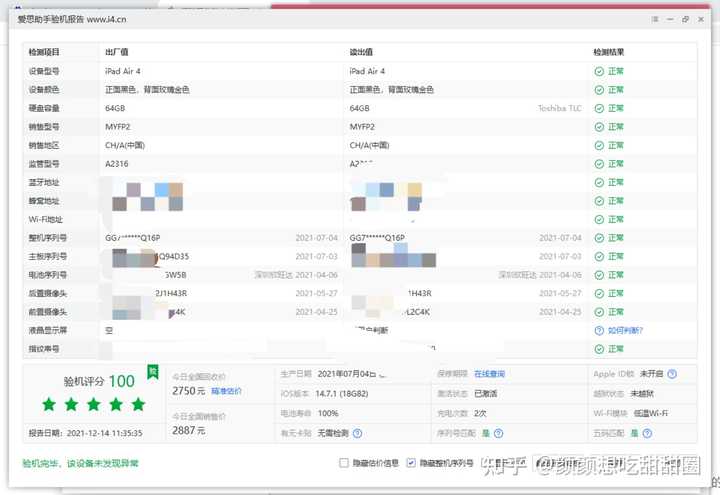Enable the 隐藏估价信息 checkbox
720x495 pixels.
(344, 463)
